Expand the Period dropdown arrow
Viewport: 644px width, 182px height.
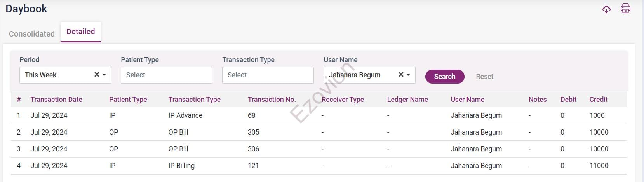(x=104, y=75)
